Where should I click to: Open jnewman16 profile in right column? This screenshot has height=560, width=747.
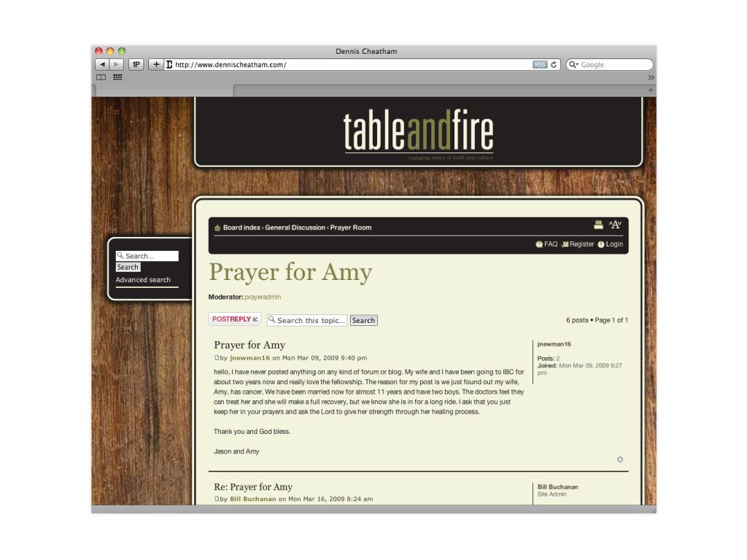554,344
